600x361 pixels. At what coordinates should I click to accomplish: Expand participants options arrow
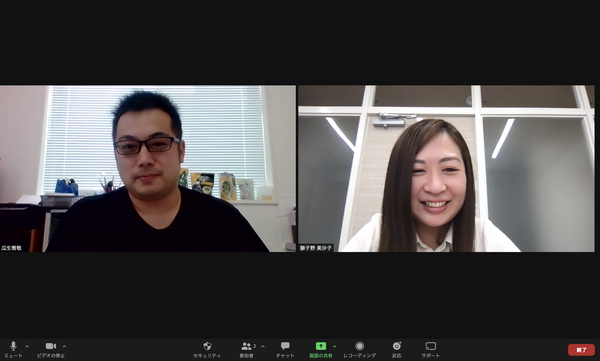[x=263, y=346]
